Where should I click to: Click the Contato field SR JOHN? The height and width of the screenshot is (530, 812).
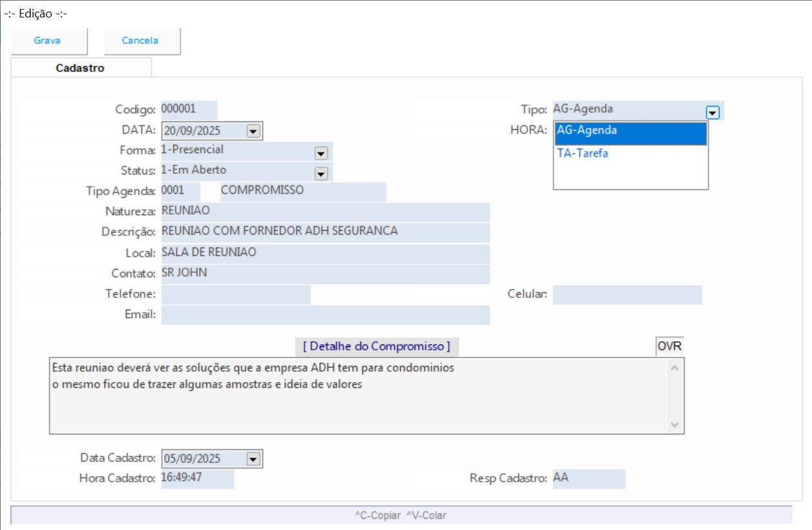325,274
